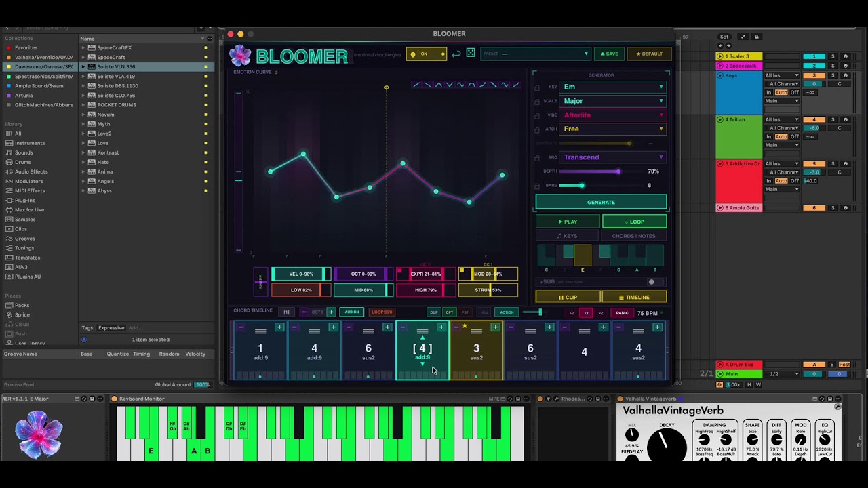Image resolution: width=868 pixels, height=488 pixels.
Task: Click the undo return arrow icon in Bloomer
Action: tap(456, 54)
